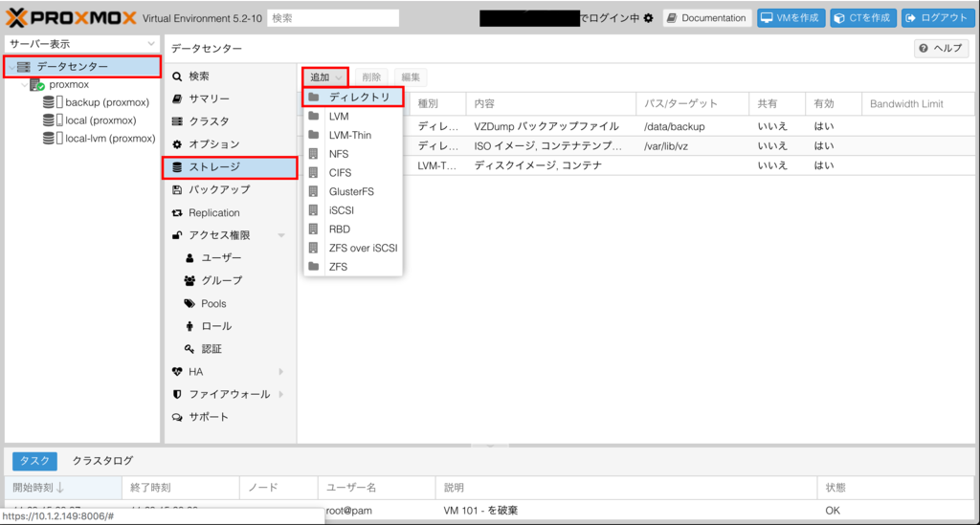Click the Documentation book icon
The image size is (980, 525).
[x=672, y=18]
